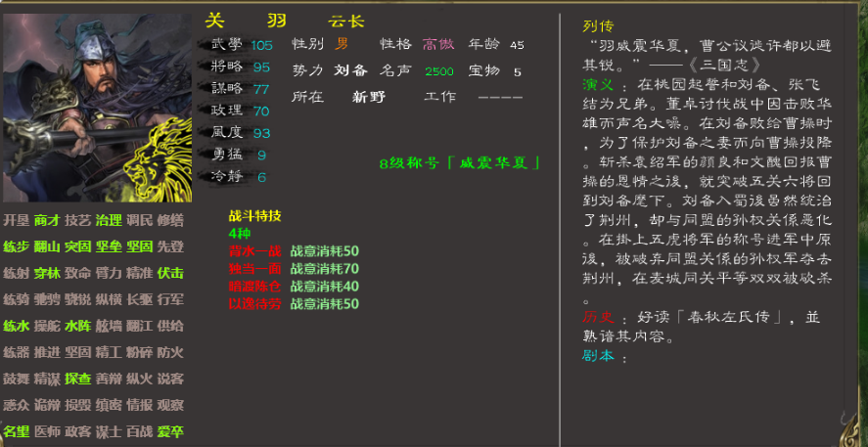The width and height of the screenshot is (868, 447).
Task: Click the faction name 刘备
Action: (x=350, y=70)
